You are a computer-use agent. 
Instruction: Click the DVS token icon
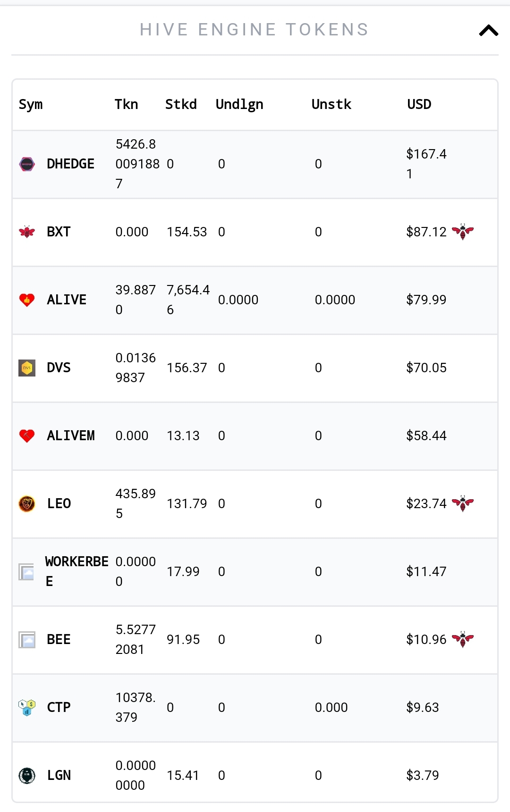pos(27,368)
